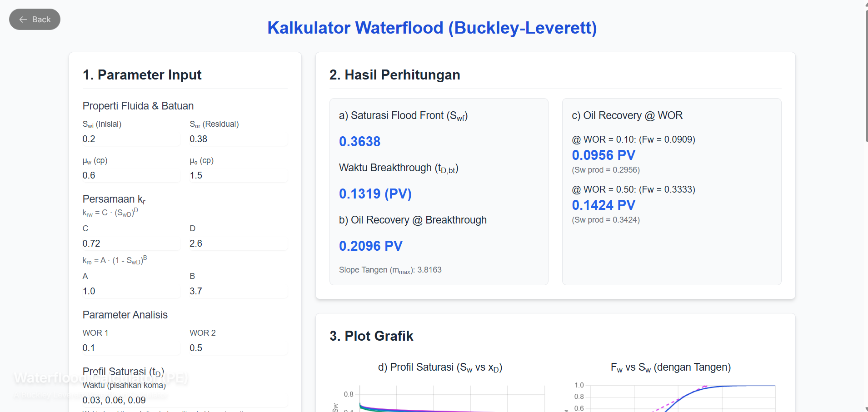868x412 pixels.
Task: Click the '@ WOR = 0.50: (Fw = 0.3333)' line
Action: pyautogui.click(x=634, y=189)
